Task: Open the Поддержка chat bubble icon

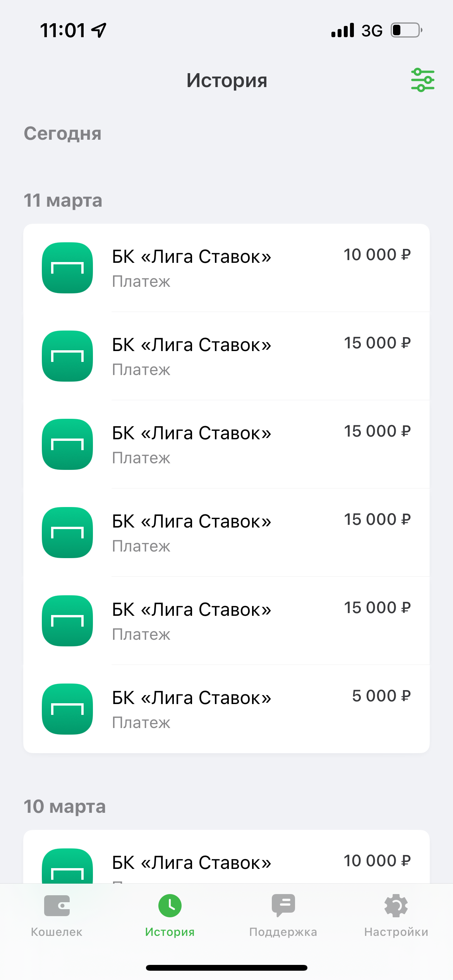Action: (283, 905)
